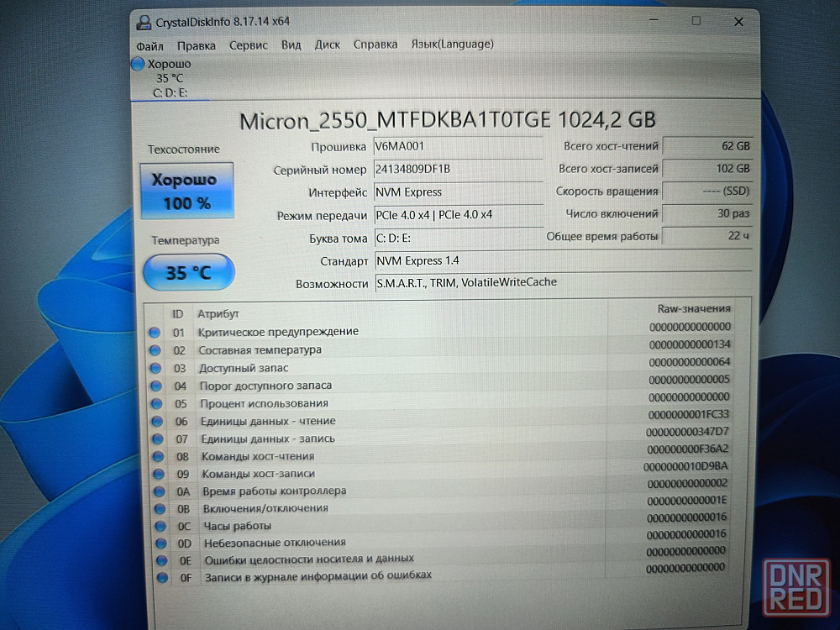Select the Команды хост-чтения attribute text
Image resolution: width=840 pixels, height=630 pixels.
[x=258, y=456]
